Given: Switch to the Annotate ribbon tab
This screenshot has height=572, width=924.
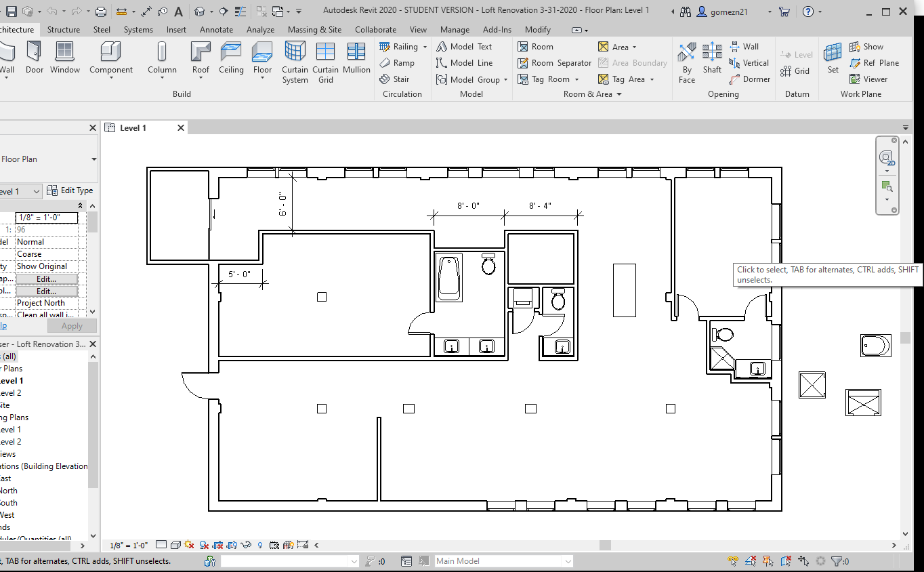Looking at the screenshot, I should pos(216,29).
